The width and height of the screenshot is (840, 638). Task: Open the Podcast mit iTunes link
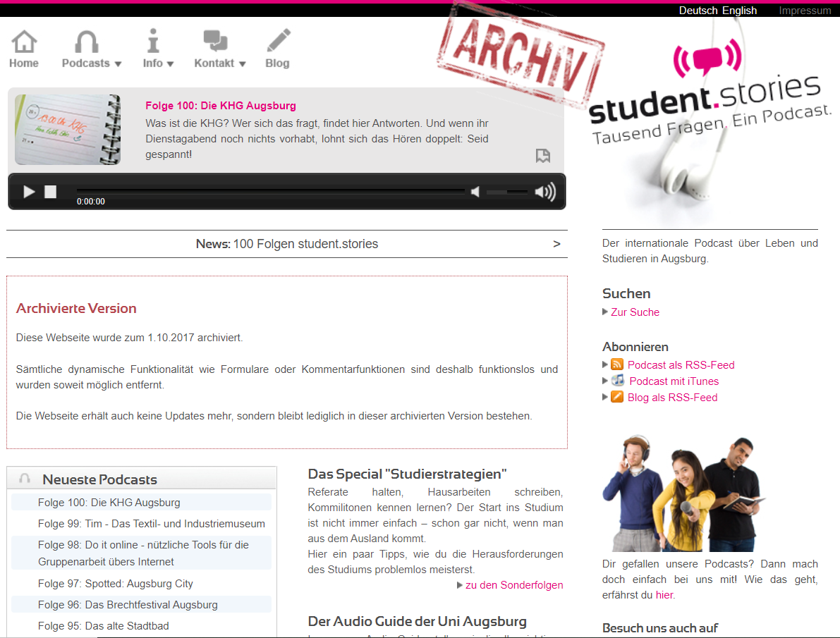(x=674, y=381)
